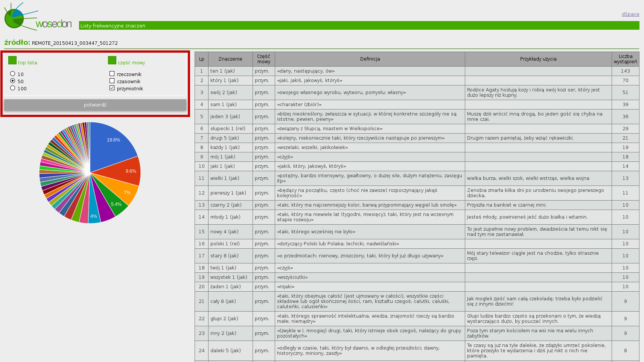The width and height of the screenshot is (644, 362).
Task: Click the green square beside top lista
Action: 12,60
